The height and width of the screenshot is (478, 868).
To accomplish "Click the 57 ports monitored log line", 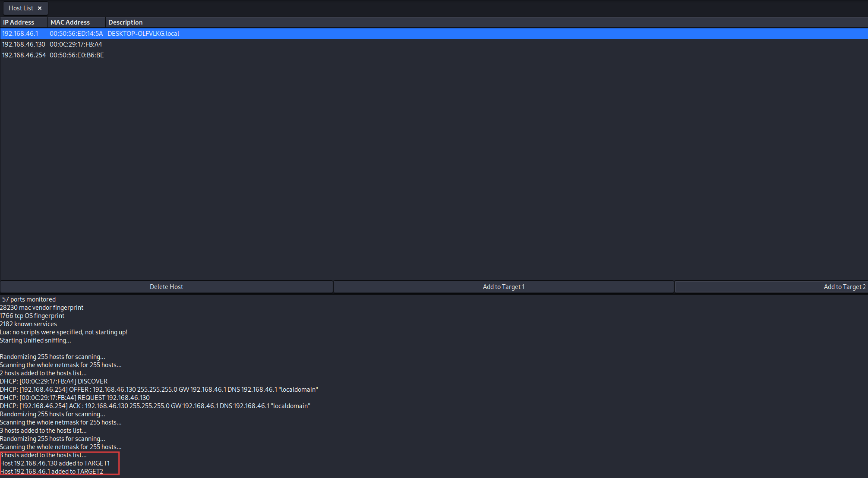I will (29, 299).
